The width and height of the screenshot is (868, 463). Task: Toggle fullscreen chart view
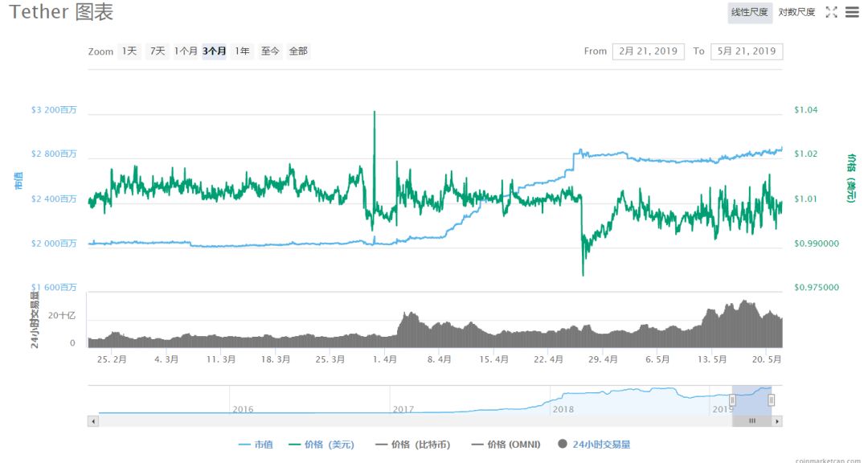point(831,12)
